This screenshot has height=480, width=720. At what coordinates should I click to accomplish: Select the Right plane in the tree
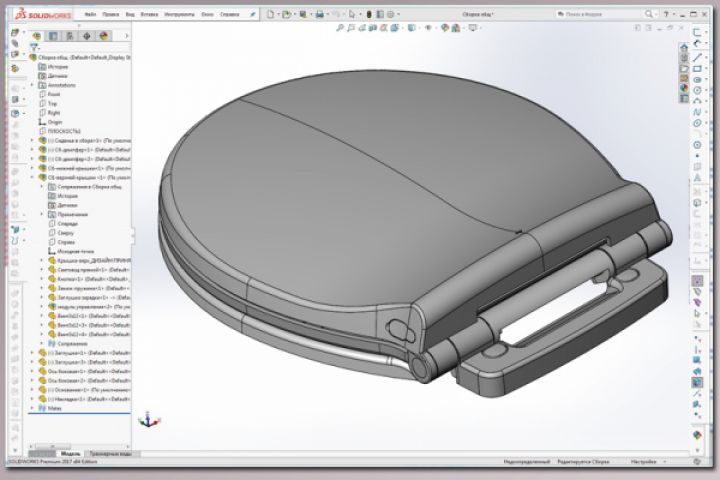54,113
